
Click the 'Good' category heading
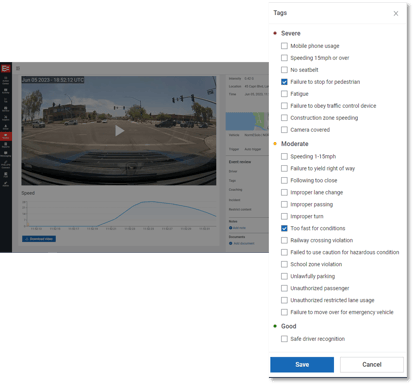[288, 326]
